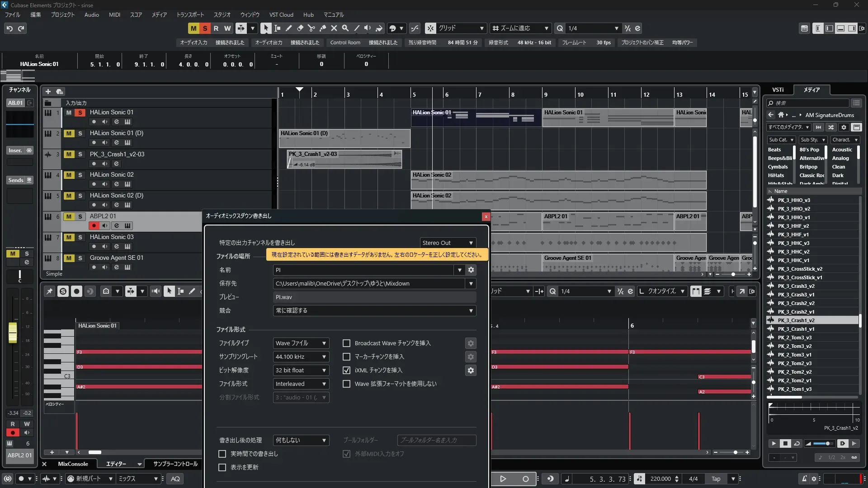Select the Zoom magnifier tool
868x488 pixels.
click(345, 28)
